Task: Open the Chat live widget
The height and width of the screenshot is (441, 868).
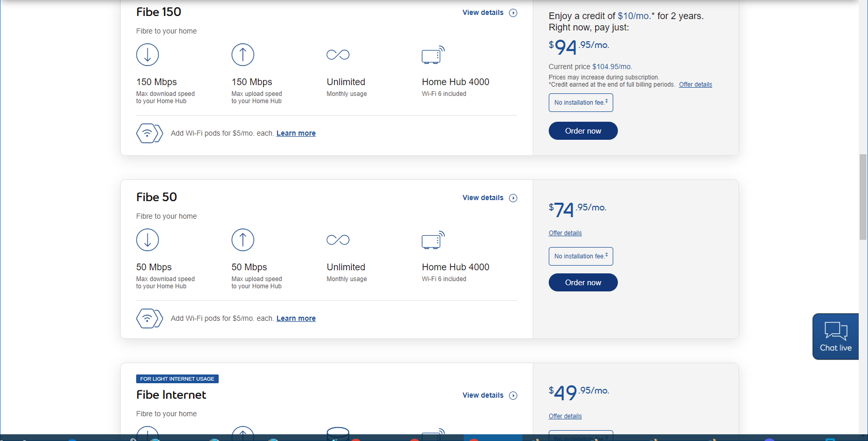Action: (x=836, y=336)
